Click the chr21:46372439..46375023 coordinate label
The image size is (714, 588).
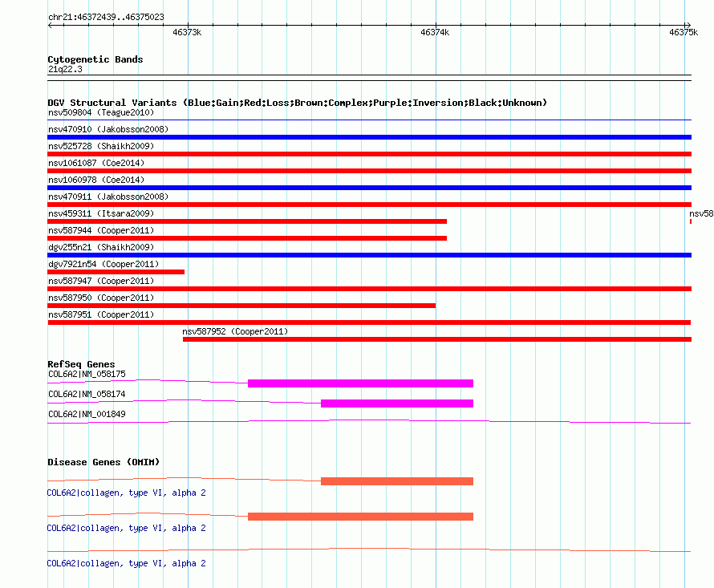(x=106, y=17)
